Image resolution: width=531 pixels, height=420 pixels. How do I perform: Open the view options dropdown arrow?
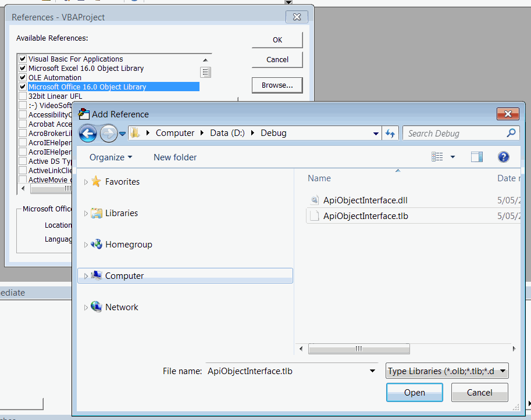click(x=452, y=157)
